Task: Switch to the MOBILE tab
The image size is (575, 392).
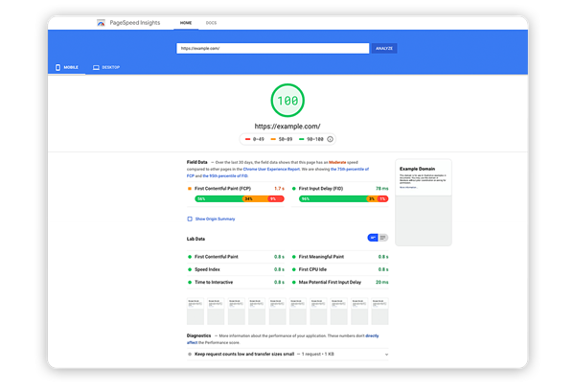Action: click(x=67, y=67)
